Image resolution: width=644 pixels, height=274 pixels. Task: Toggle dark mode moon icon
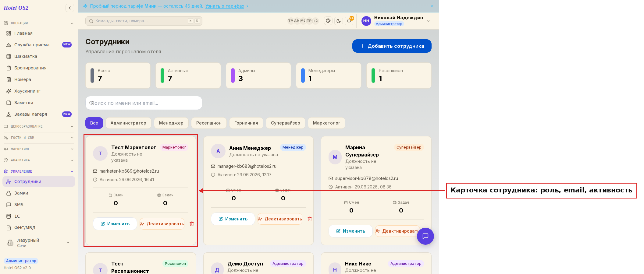point(339,21)
